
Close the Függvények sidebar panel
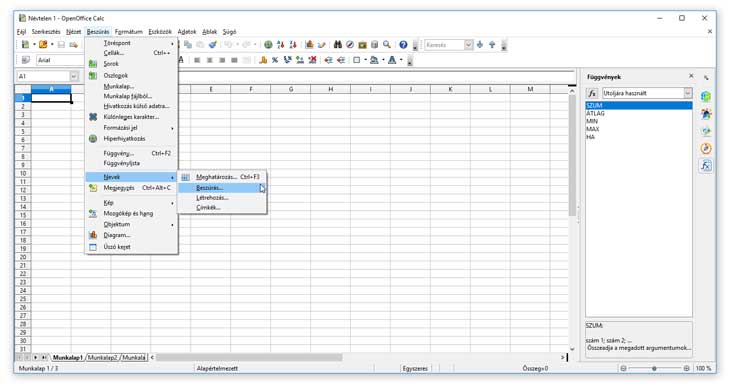click(691, 76)
